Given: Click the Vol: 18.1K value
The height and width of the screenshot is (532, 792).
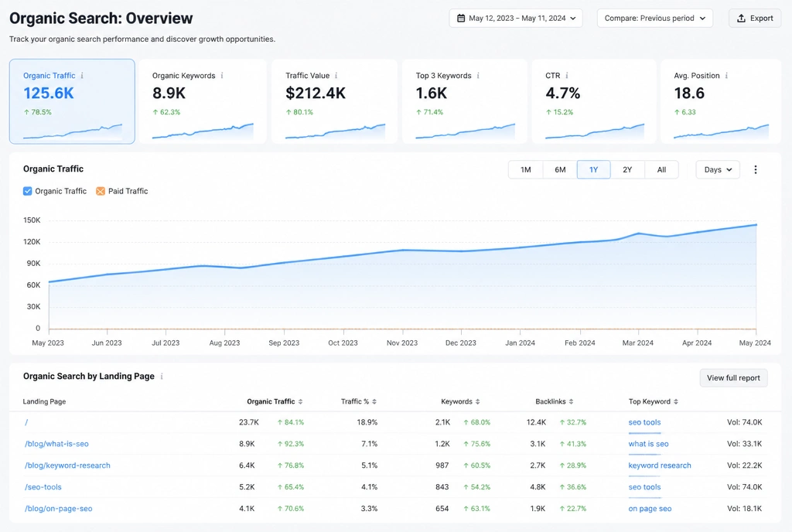Looking at the screenshot, I should click(x=745, y=509).
